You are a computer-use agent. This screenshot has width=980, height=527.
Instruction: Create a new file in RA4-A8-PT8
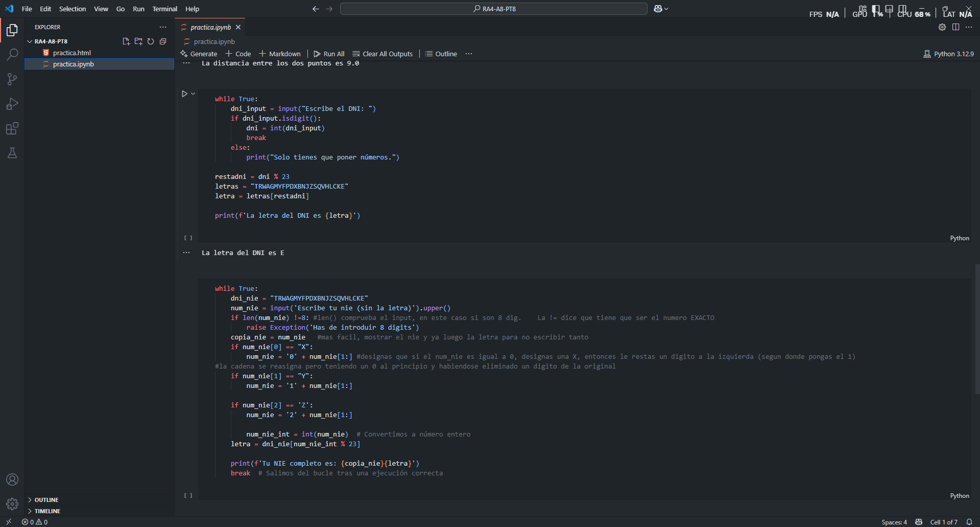pos(126,41)
